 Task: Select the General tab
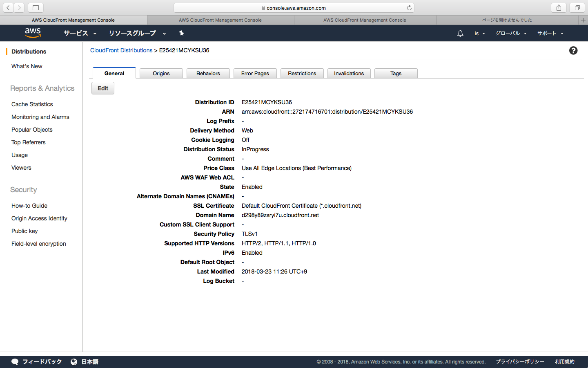tap(114, 73)
